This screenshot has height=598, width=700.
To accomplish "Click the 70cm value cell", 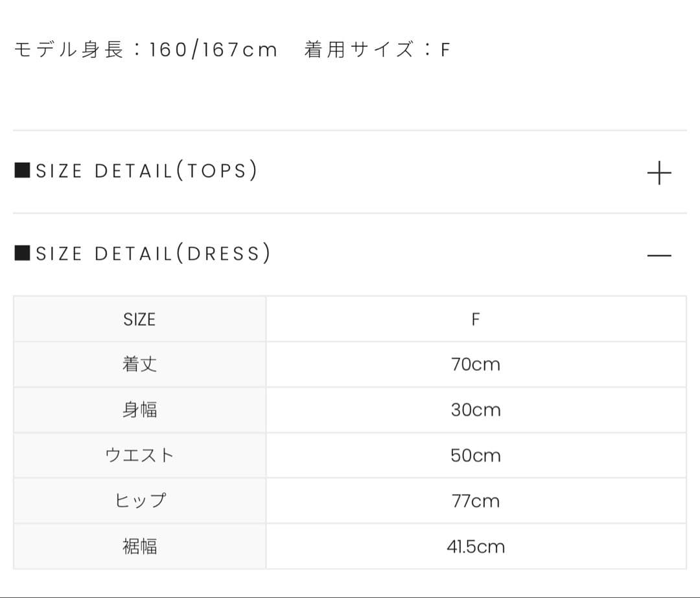I will pyautogui.click(x=476, y=365).
